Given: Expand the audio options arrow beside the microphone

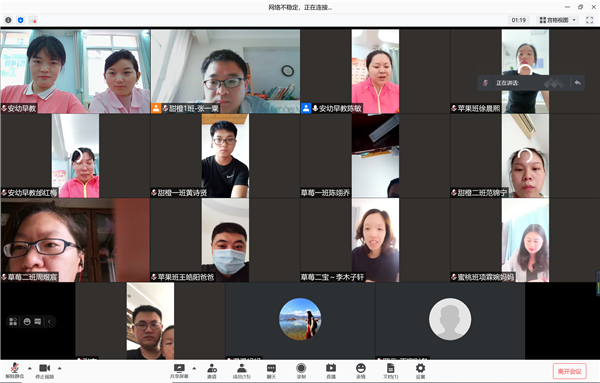Looking at the screenshot, I should (29, 368).
